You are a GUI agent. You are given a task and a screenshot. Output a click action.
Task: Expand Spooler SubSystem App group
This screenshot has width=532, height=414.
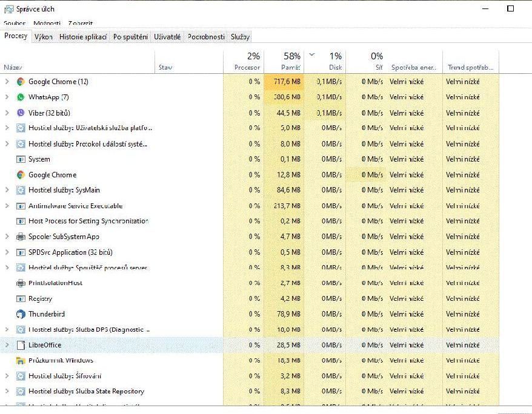click(x=7, y=237)
